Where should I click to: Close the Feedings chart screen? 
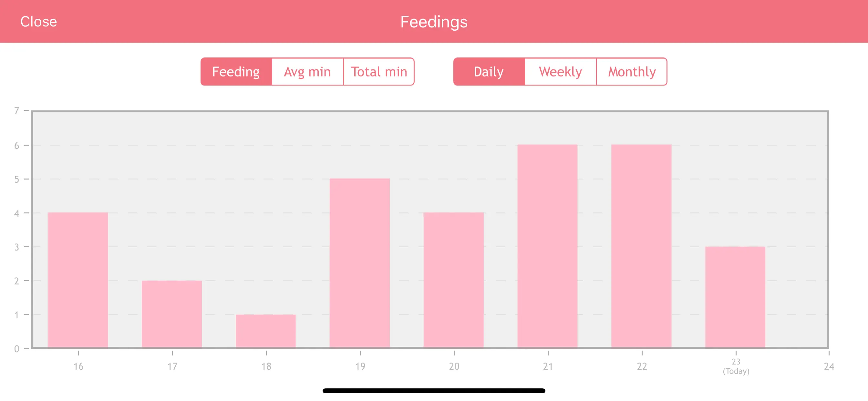(x=38, y=22)
